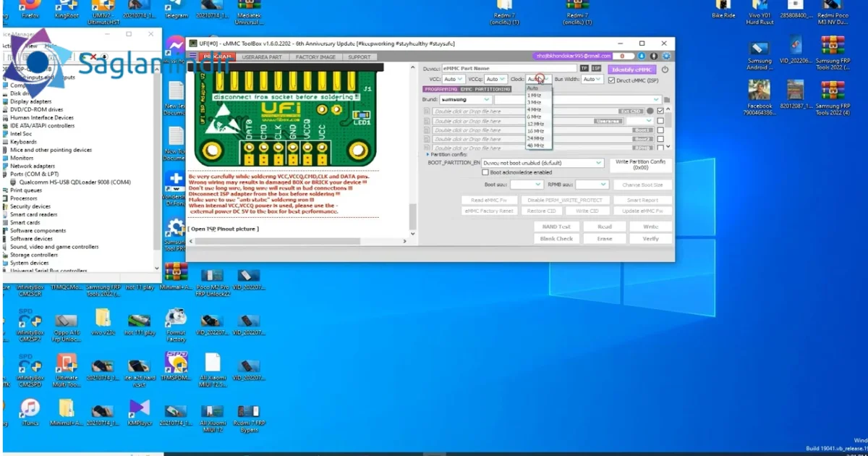Screen dimensions: 868x456
Task: Click the eMMC Factory Reset button
Action: click(489, 211)
